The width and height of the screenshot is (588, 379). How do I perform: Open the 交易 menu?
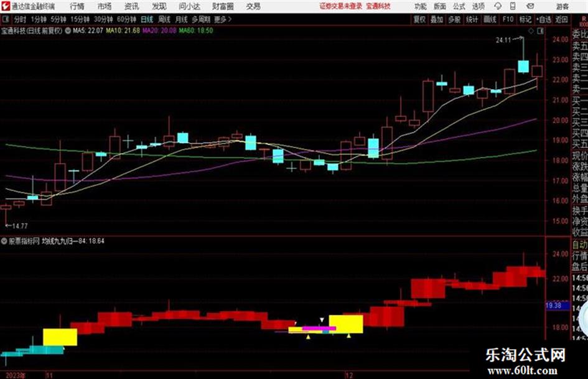point(253,6)
